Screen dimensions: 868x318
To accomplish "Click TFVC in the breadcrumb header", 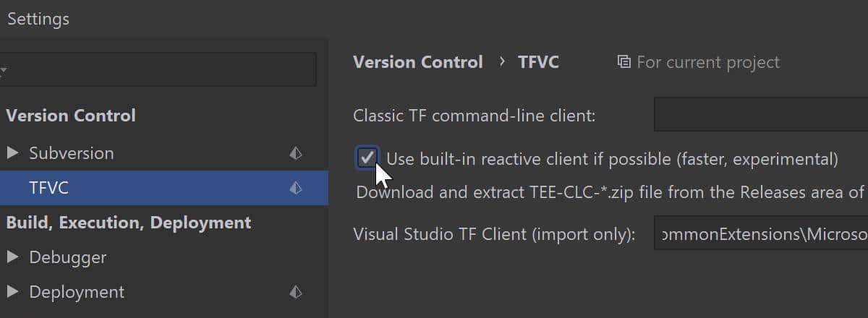I will pos(538,62).
